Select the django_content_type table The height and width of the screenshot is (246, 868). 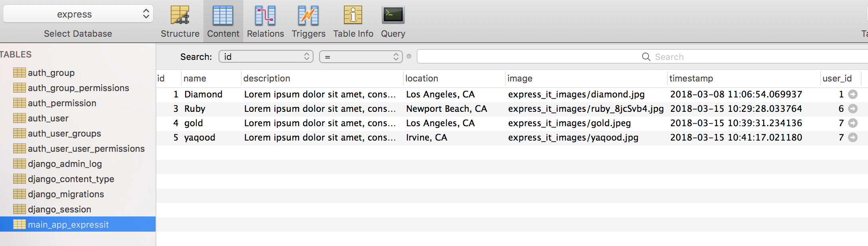point(71,179)
